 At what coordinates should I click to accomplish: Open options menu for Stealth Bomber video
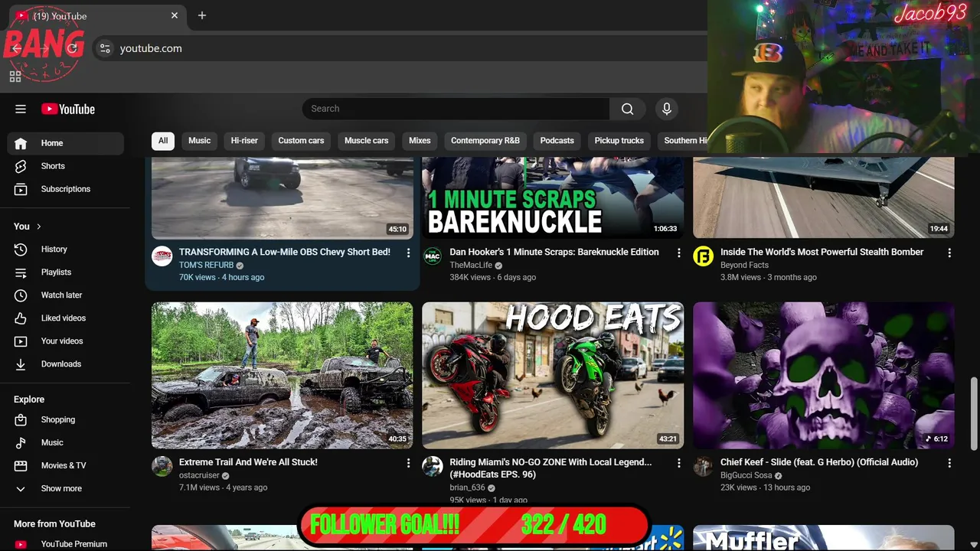949,253
